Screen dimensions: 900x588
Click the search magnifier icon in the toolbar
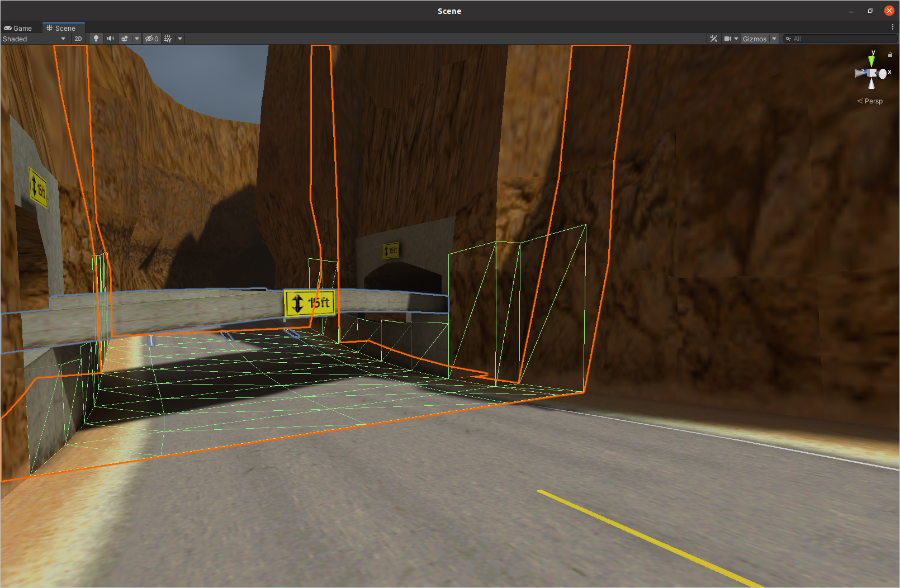click(789, 39)
